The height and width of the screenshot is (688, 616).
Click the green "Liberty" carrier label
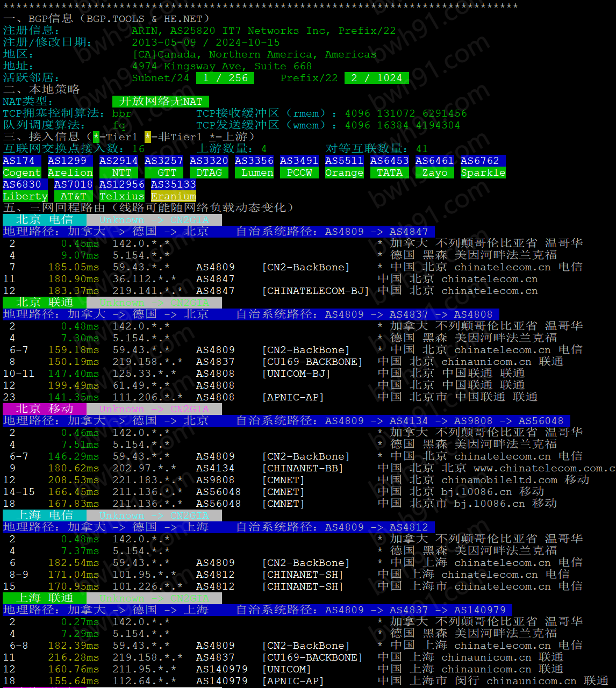pos(25,196)
